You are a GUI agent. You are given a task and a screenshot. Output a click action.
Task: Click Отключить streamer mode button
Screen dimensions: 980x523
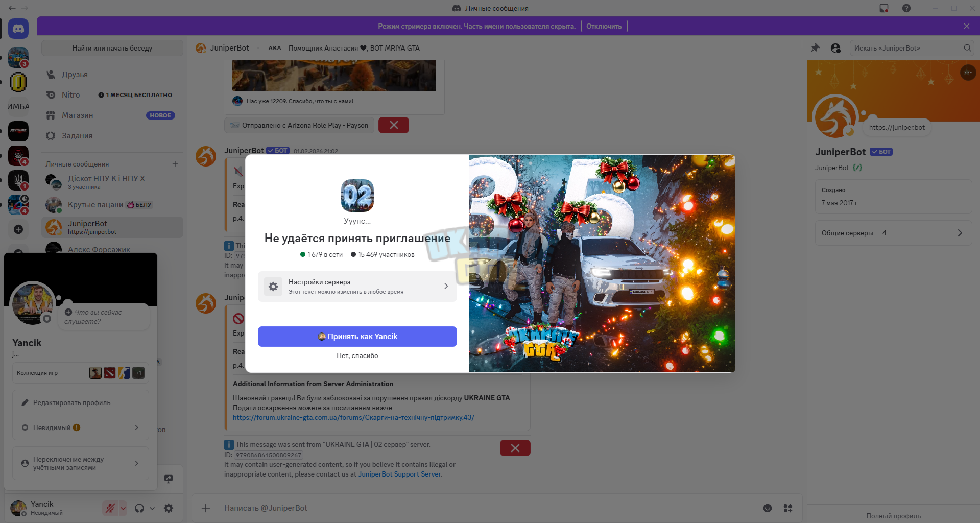click(x=604, y=26)
